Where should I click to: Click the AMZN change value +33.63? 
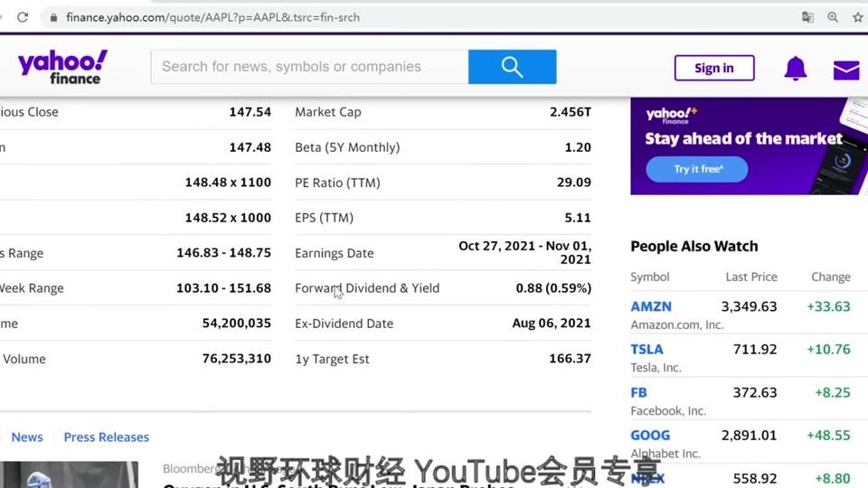(x=828, y=306)
